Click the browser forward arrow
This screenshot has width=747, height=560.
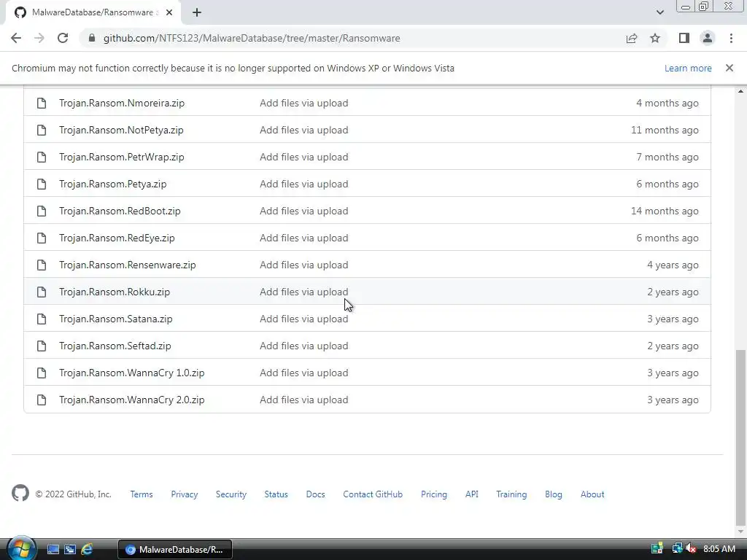pyautogui.click(x=39, y=38)
